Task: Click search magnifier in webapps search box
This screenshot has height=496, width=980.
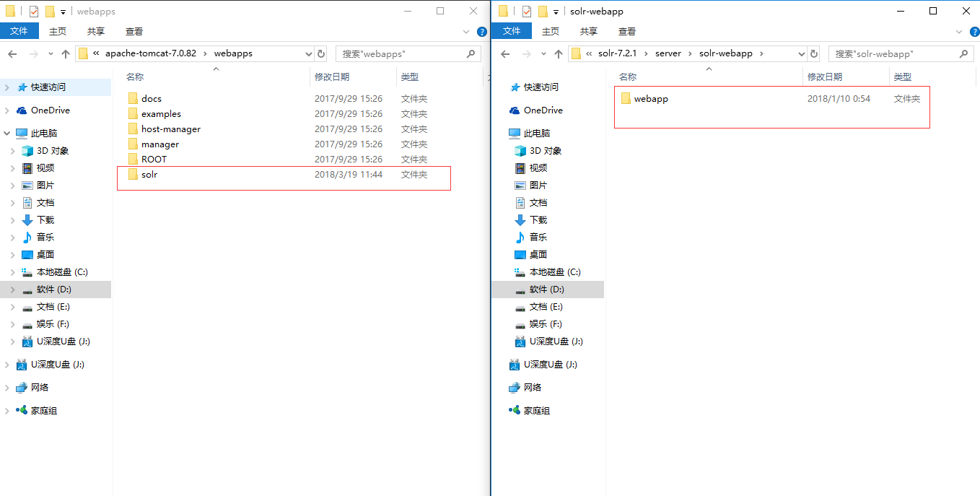Action: tap(471, 53)
